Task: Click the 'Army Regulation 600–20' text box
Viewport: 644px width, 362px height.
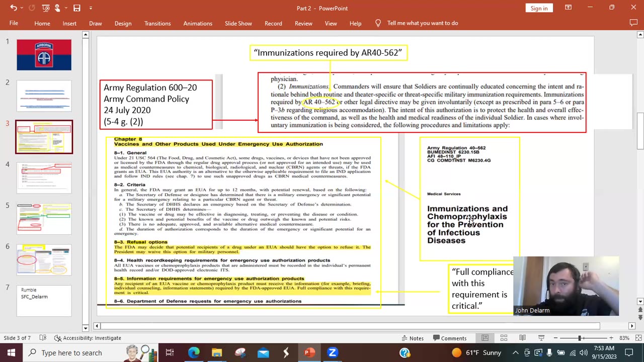Action: [156, 105]
